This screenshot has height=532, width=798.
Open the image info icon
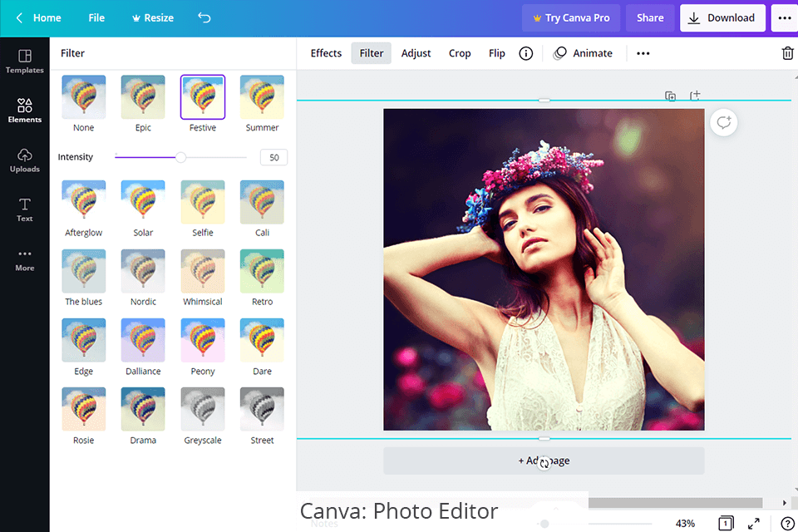(x=525, y=53)
